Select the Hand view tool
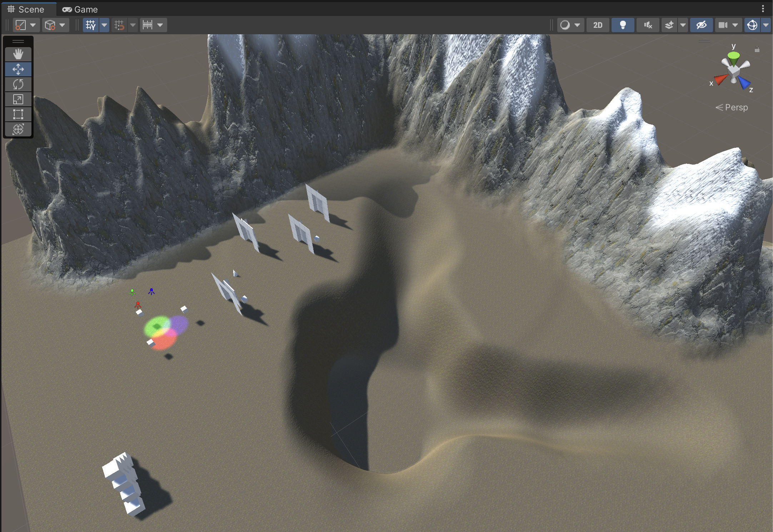 click(x=18, y=54)
